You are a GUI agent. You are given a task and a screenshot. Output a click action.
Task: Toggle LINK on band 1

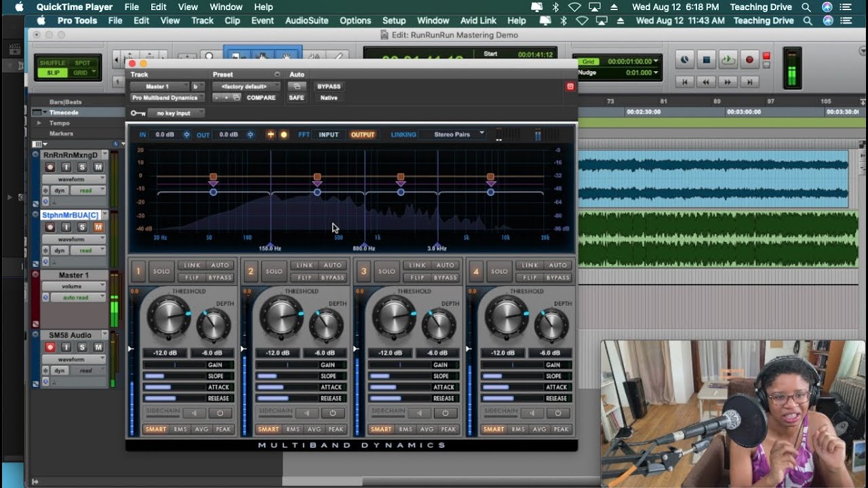[x=192, y=265]
